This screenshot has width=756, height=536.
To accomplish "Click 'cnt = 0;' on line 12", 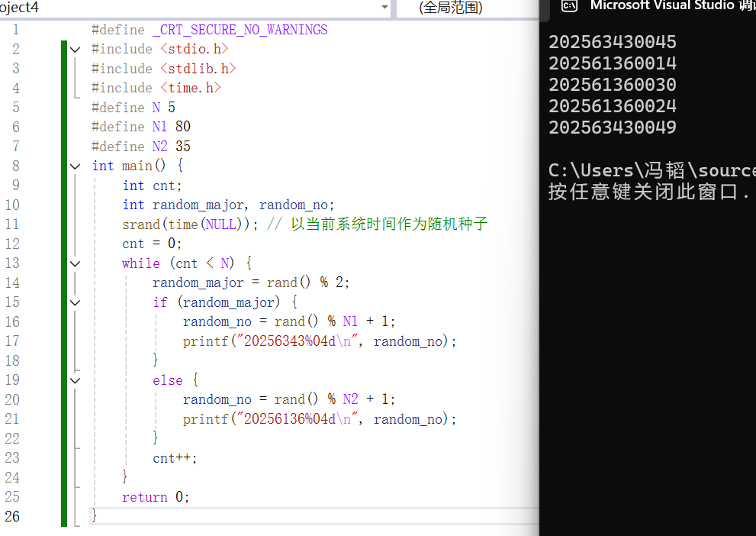I will point(153,244).
